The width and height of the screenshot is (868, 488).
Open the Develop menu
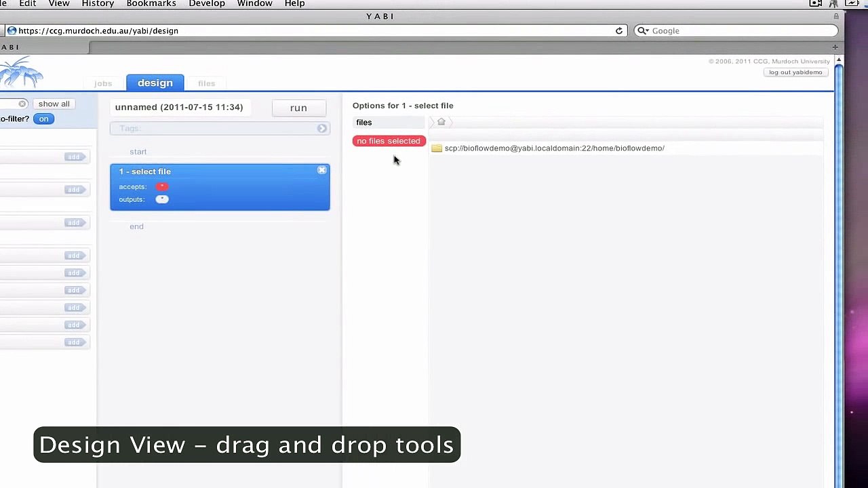point(207,3)
